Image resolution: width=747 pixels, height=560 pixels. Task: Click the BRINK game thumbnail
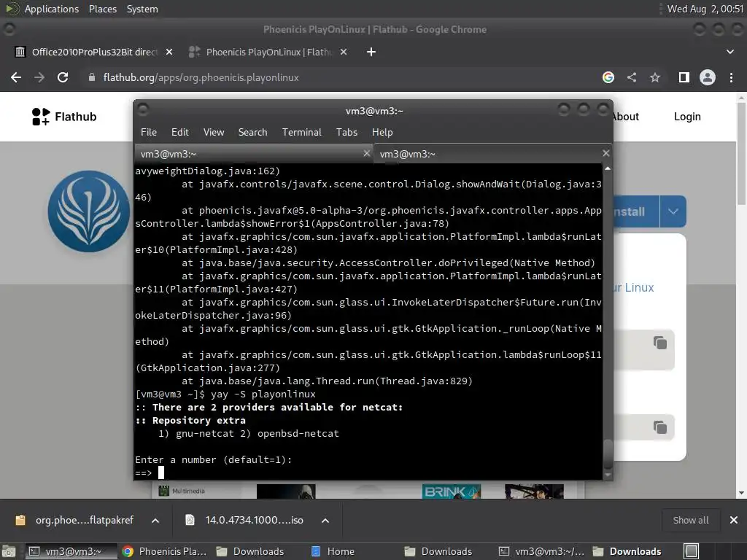[x=451, y=491]
